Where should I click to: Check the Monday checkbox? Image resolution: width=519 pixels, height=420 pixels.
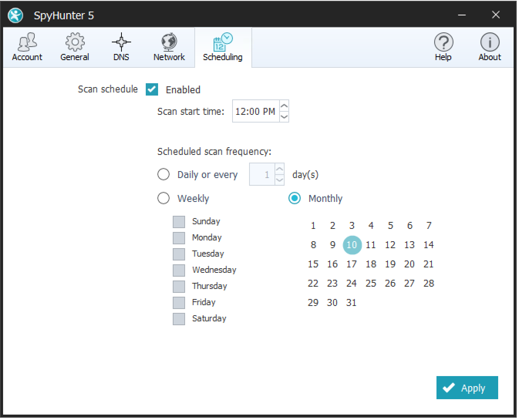[179, 238]
